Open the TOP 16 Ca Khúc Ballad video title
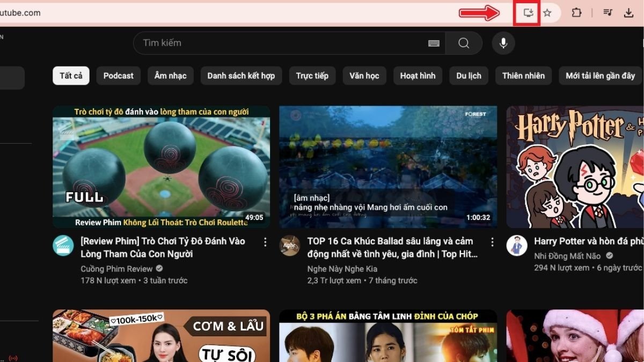 tap(391, 247)
